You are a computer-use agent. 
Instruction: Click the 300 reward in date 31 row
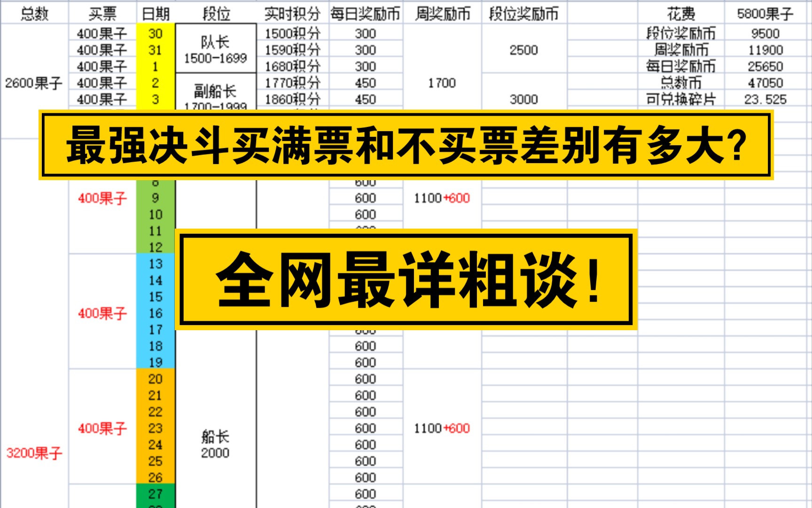coord(366,50)
